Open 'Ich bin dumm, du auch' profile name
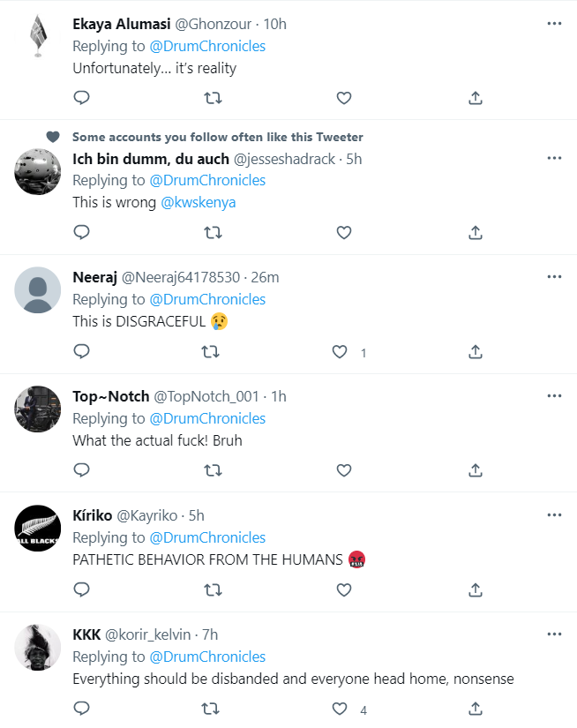The width and height of the screenshot is (577, 728). tap(150, 159)
